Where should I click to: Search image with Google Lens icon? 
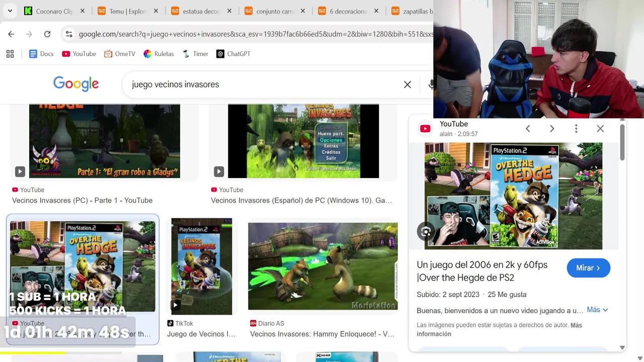[x=426, y=231]
